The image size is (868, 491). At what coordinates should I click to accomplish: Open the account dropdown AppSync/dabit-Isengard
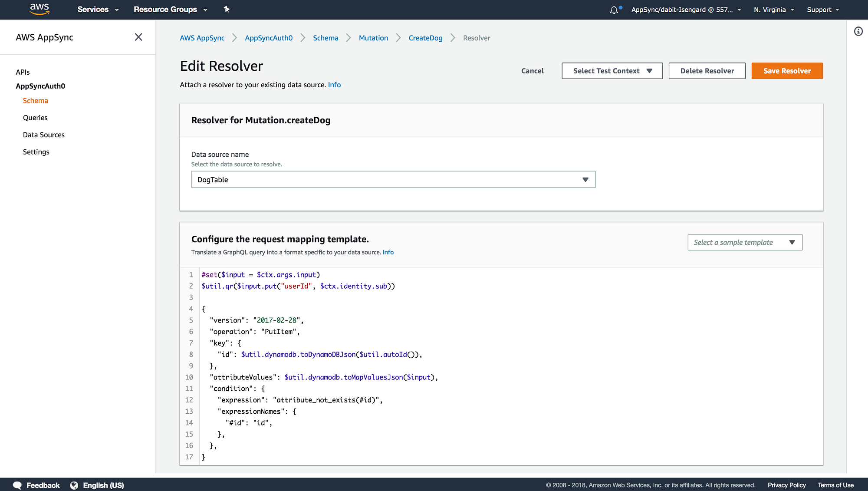(686, 10)
